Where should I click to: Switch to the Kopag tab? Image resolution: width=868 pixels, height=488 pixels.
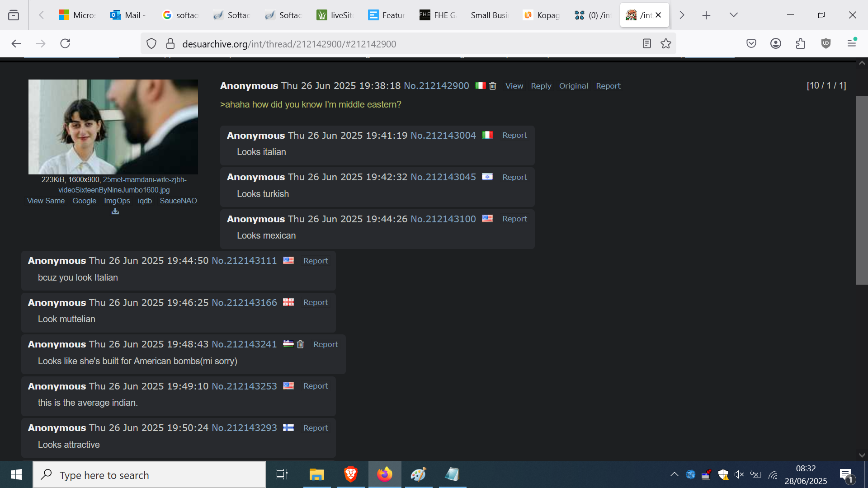(541, 15)
